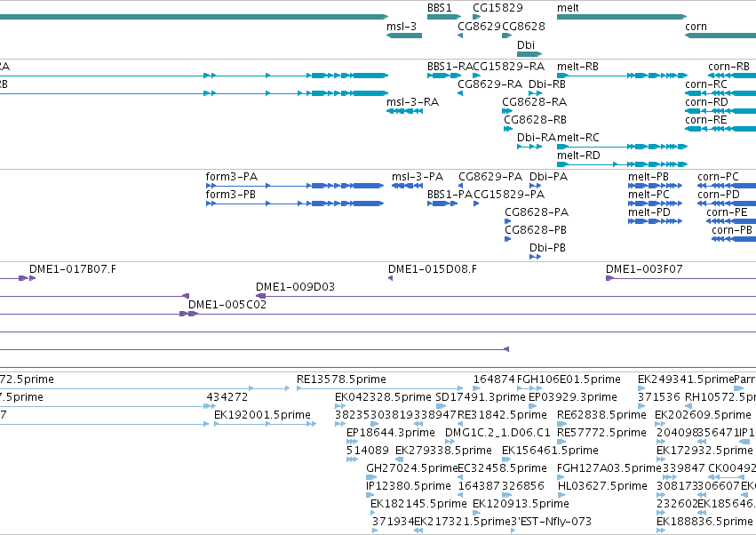Select protein corn-PB label

732,230
